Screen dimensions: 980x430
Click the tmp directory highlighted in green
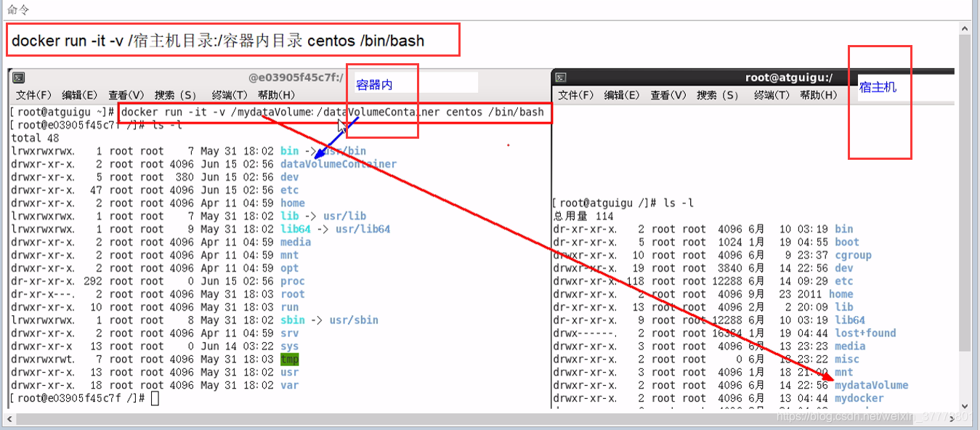point(289,360)
